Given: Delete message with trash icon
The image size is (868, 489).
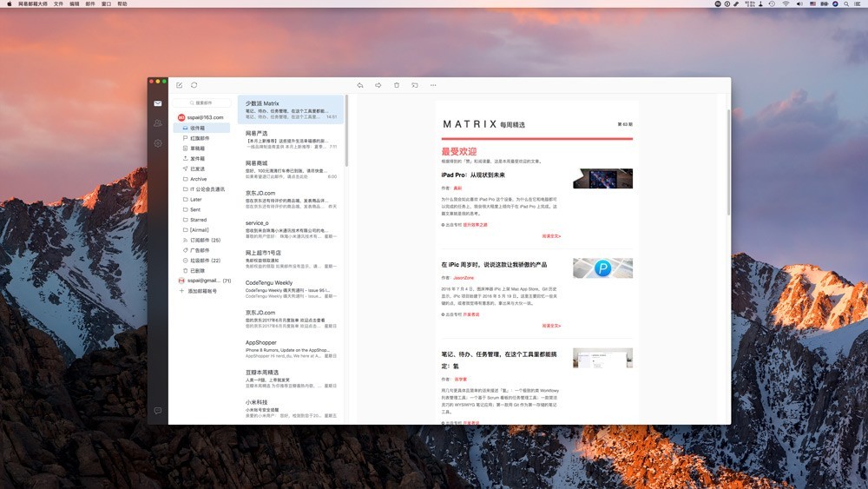Looking at the screenshot, I should 397,85.
